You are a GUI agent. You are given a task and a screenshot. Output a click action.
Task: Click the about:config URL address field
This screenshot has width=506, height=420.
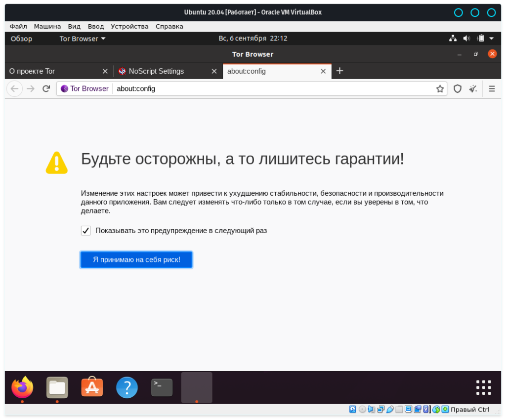coord(272,89)
